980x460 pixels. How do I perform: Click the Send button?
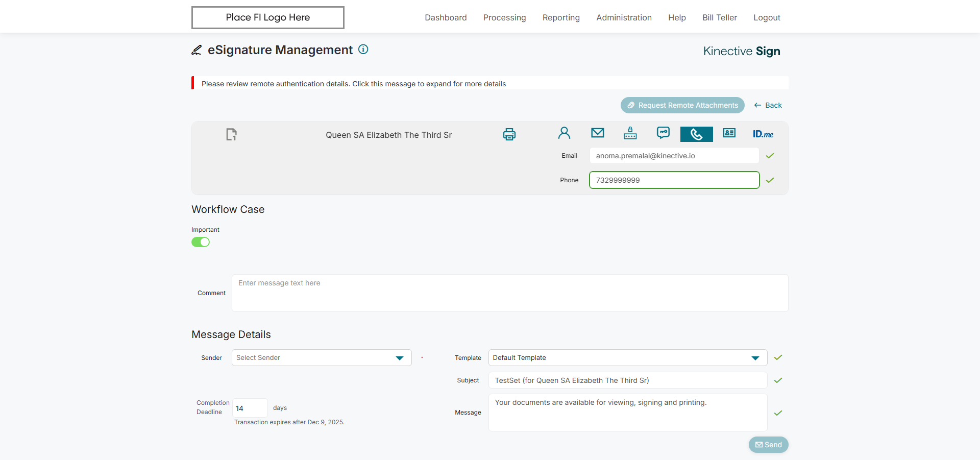768,445
